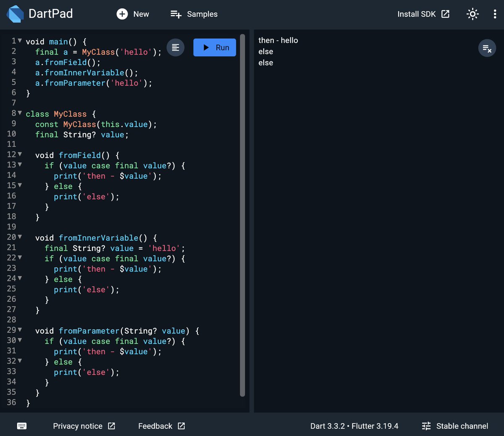Click 'fromParameter(String? value)' on line 29

[x=124, y=331]
